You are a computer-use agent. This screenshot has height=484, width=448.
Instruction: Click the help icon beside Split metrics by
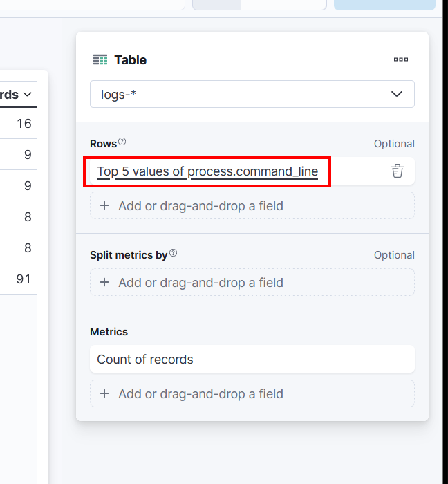174,253
